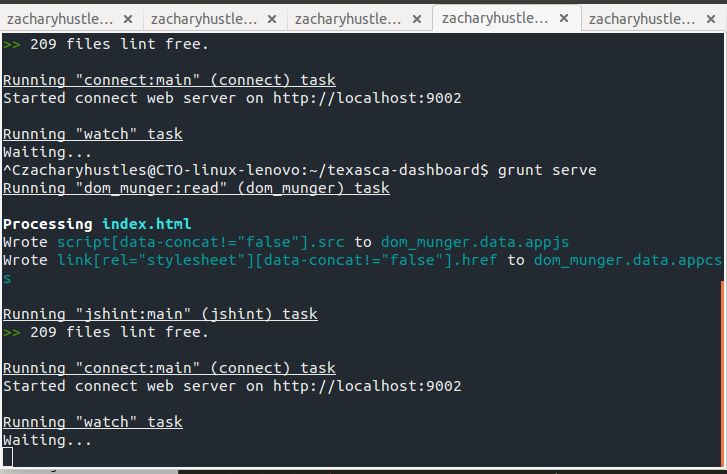
Task: Click the 'grunt serve' command text
Action: [x=547, y=170]
